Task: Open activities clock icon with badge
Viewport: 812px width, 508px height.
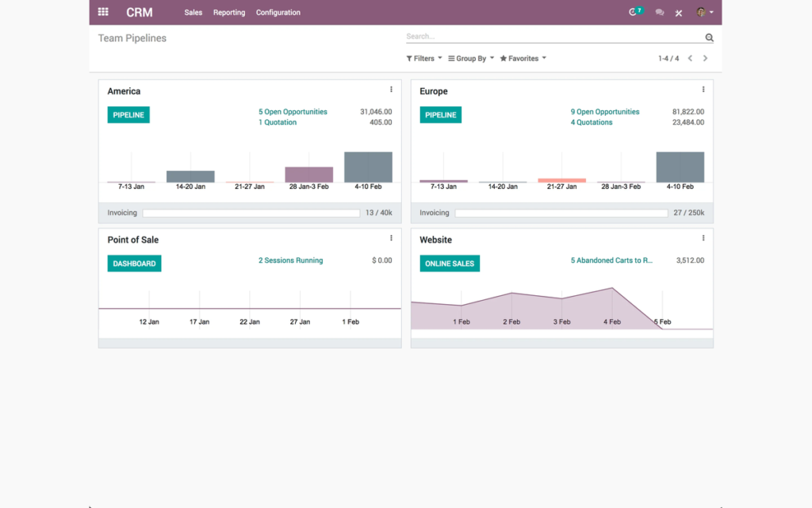Action: [635, 11]
